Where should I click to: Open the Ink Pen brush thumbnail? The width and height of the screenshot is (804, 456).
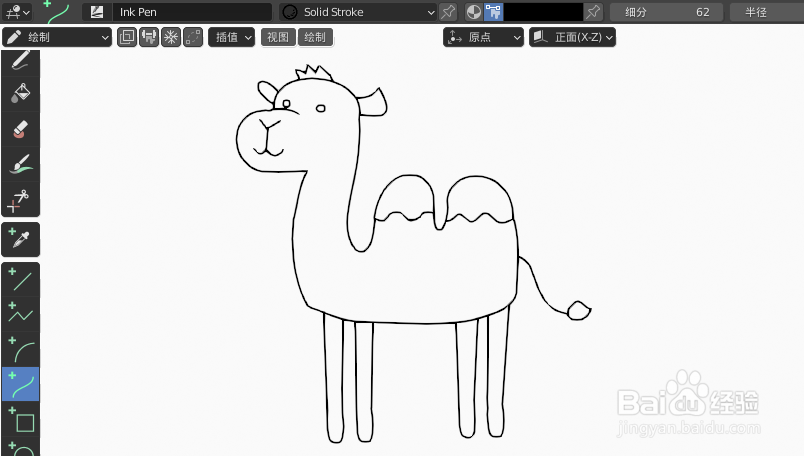pyautogui.click(x=96, y=12)
